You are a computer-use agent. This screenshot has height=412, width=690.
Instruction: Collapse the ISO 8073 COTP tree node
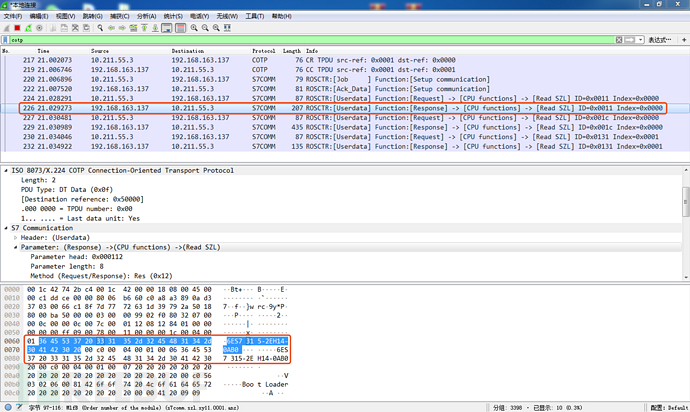5,172
